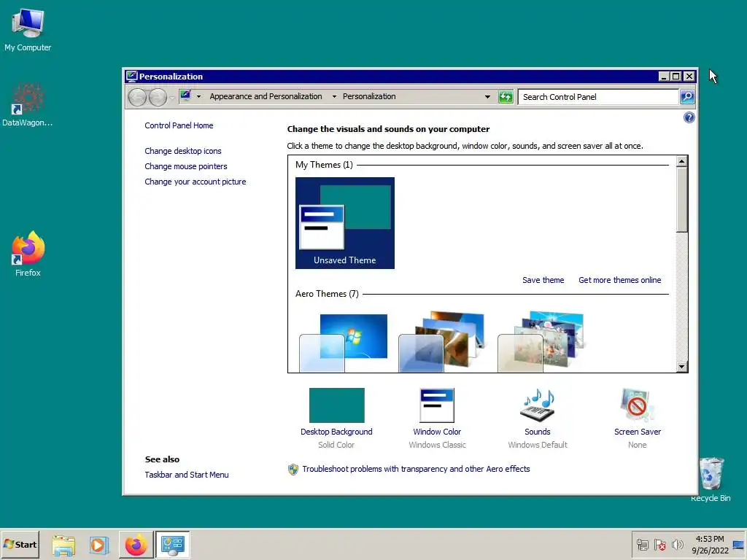Click the theme list scroll up arrow
Image resolution: width=747 pixels, height=560 pixels.
682,161
